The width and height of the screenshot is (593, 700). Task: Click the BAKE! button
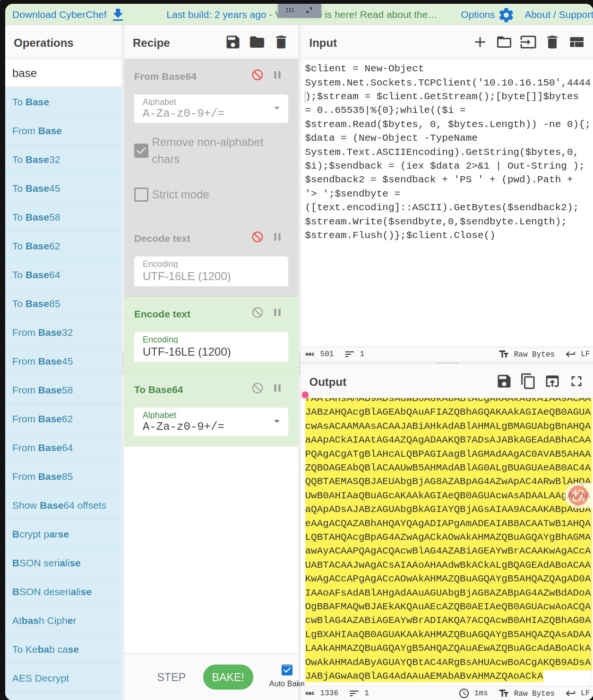tap(228, 677)
